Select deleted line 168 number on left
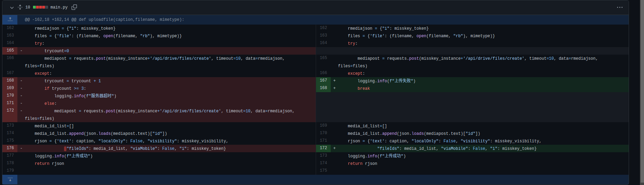 (x=10, y=81)
